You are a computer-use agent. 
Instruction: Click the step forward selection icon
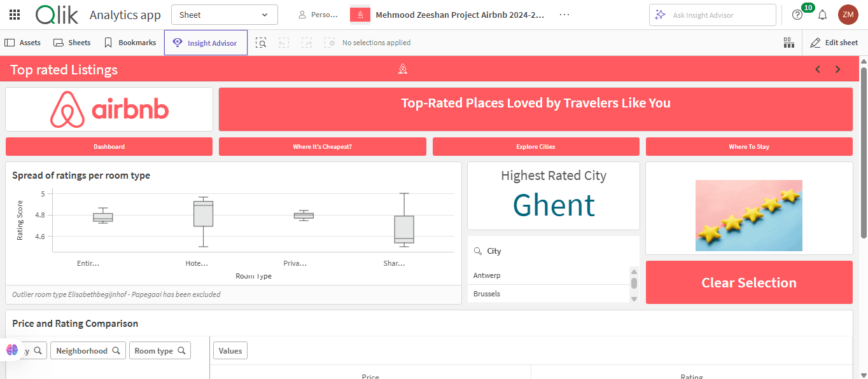point(307,43)
